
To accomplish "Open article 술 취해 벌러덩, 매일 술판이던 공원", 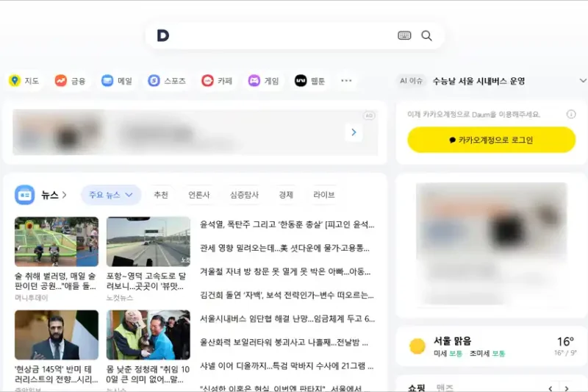I will point(56,281).
